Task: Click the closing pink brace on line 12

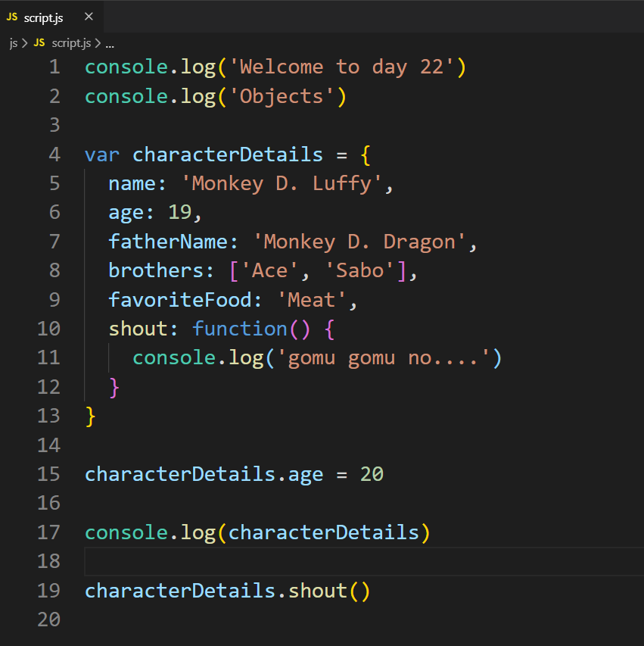Action: 114,387
